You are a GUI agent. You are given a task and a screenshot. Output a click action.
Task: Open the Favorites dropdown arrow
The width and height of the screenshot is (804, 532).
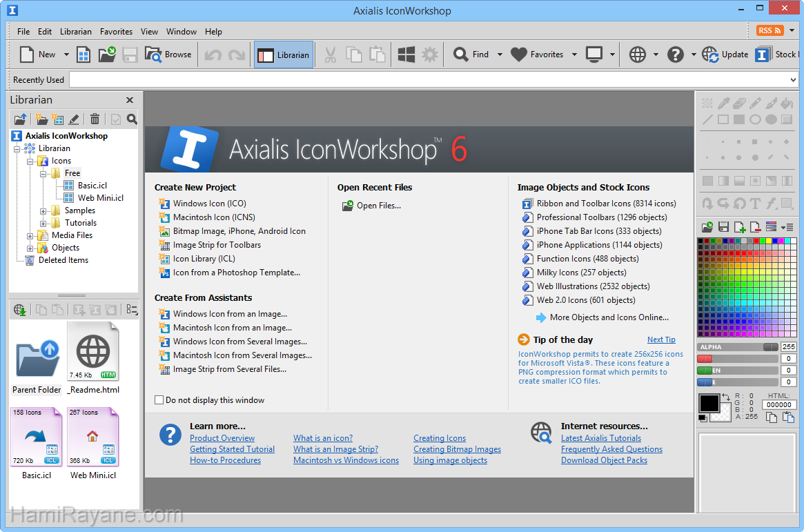tap(574, 55)
